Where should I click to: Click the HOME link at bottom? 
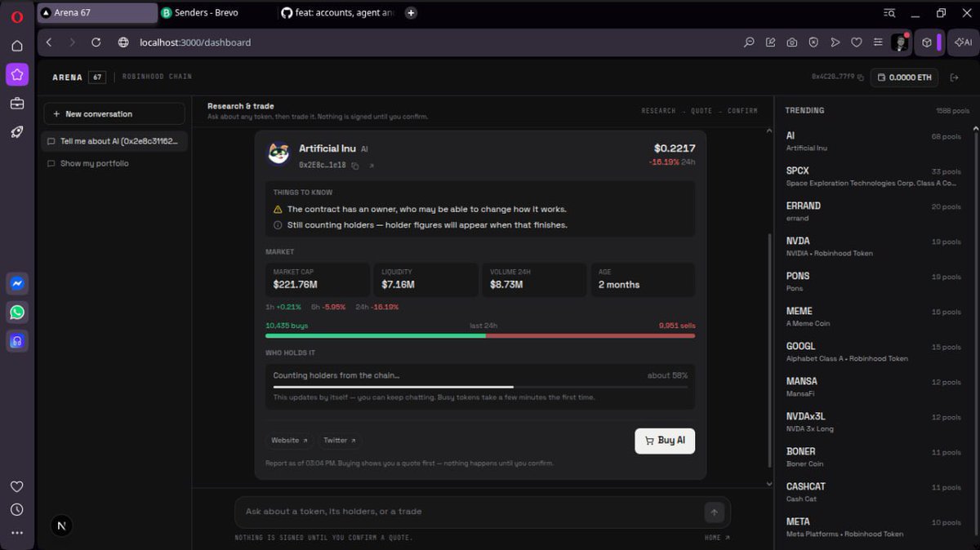click(717, 538)
